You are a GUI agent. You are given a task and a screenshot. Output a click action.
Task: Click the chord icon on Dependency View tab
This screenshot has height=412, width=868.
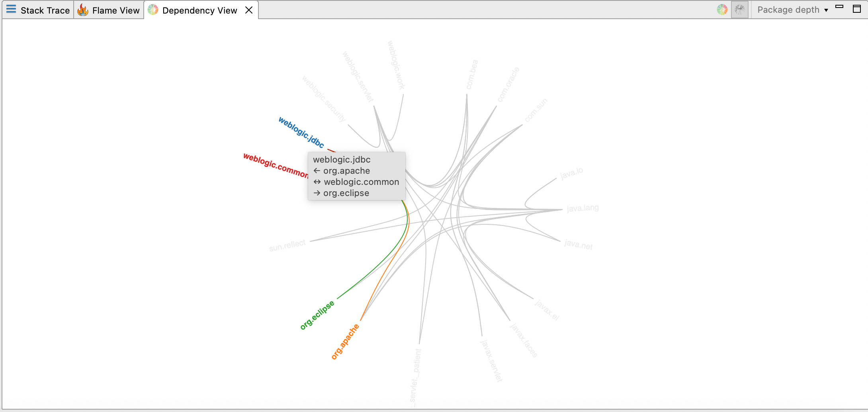tap(152, 10)
